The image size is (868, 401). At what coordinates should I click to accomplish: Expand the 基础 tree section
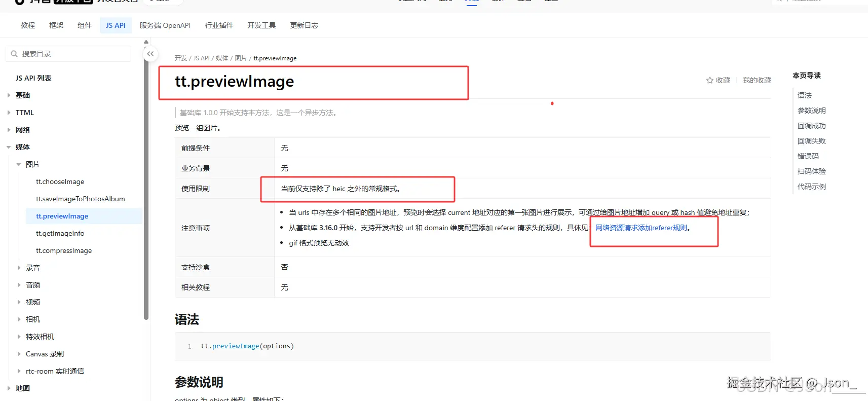pyautogui.click(x=9, y=95)
